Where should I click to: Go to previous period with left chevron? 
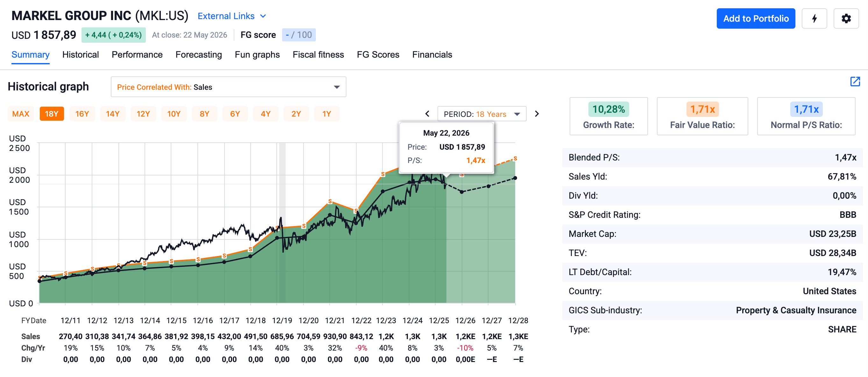point(427,114)
